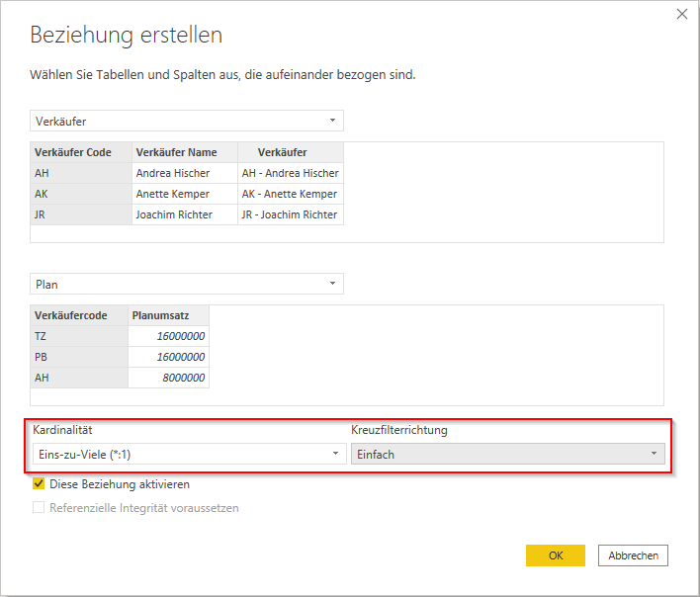Click the Abbrechen button
The image size is (700, 597).
633,555
